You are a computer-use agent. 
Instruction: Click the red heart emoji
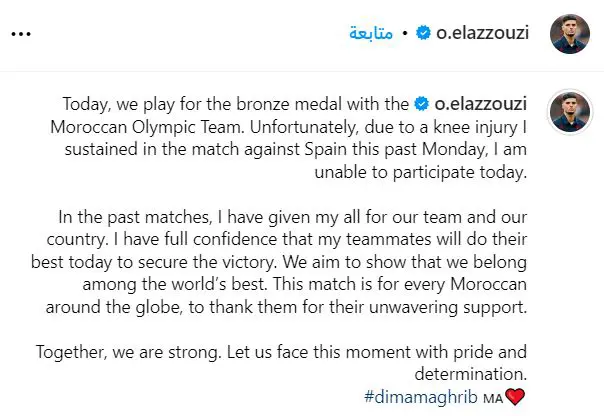tap(515, 397)
